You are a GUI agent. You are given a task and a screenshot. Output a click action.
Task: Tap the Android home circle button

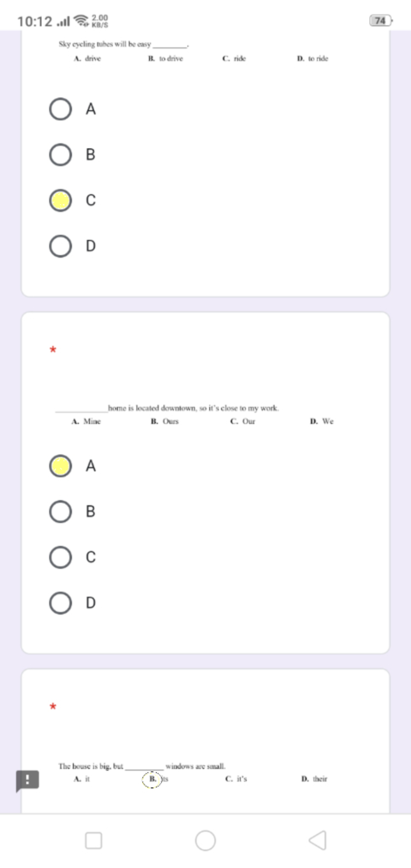pos(205,840)
